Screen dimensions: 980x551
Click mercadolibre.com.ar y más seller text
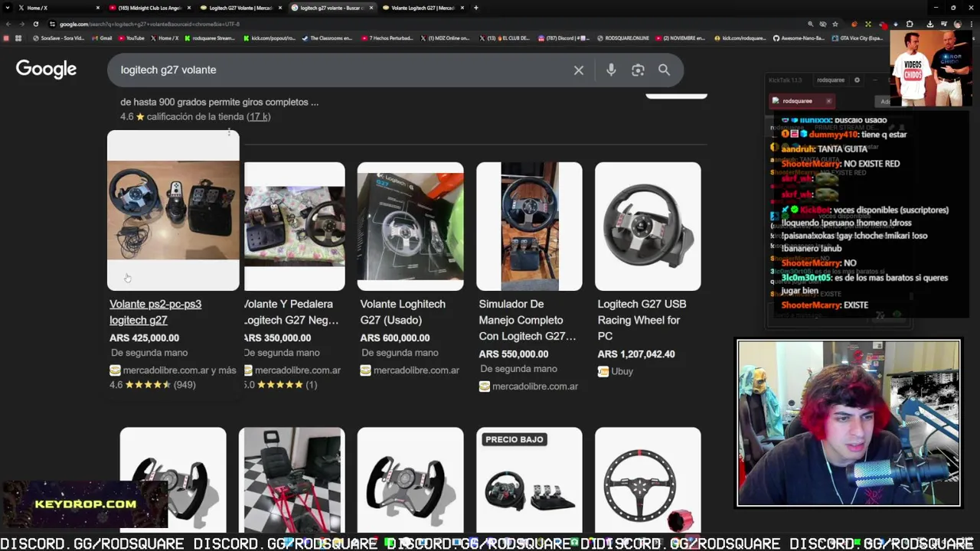(179, 370)
